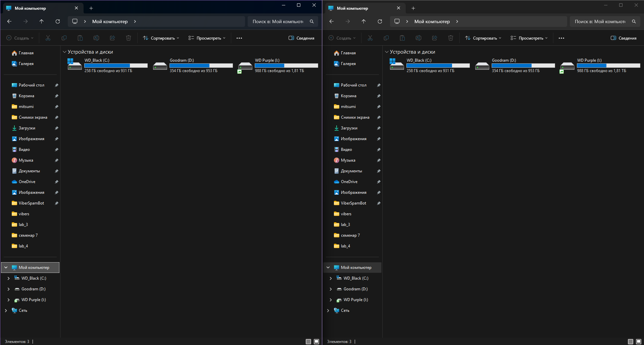Click Мой компьютер breadcrumb in left address bar
Screen dimensions: 644x345
[110, 21]
